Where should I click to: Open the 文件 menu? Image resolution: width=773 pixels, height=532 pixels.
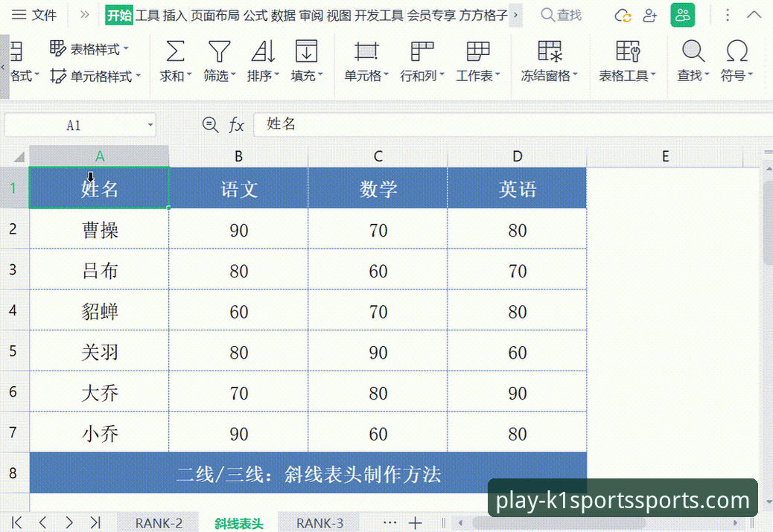pos(34,15)
